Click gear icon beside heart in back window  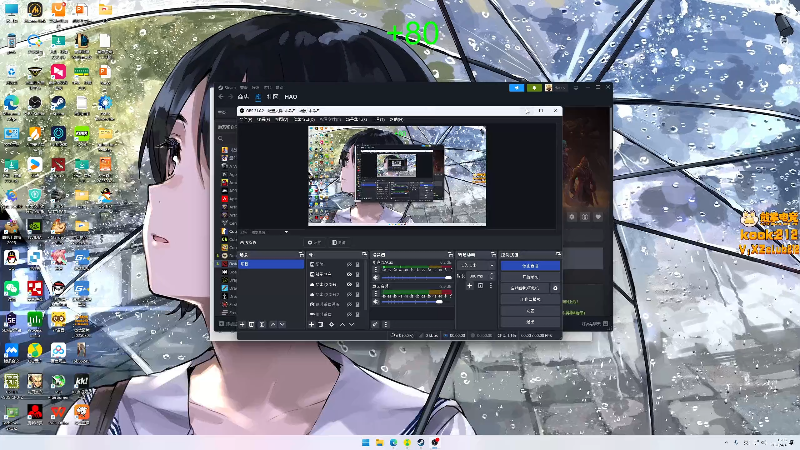(572, 217)
